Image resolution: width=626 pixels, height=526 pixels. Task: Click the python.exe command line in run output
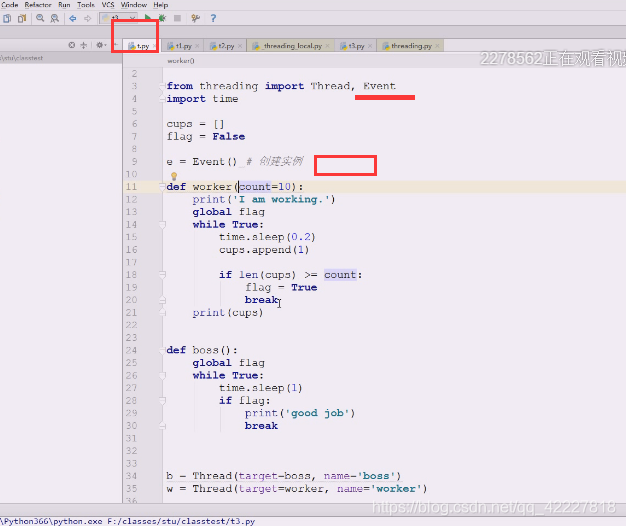[128, 521]
